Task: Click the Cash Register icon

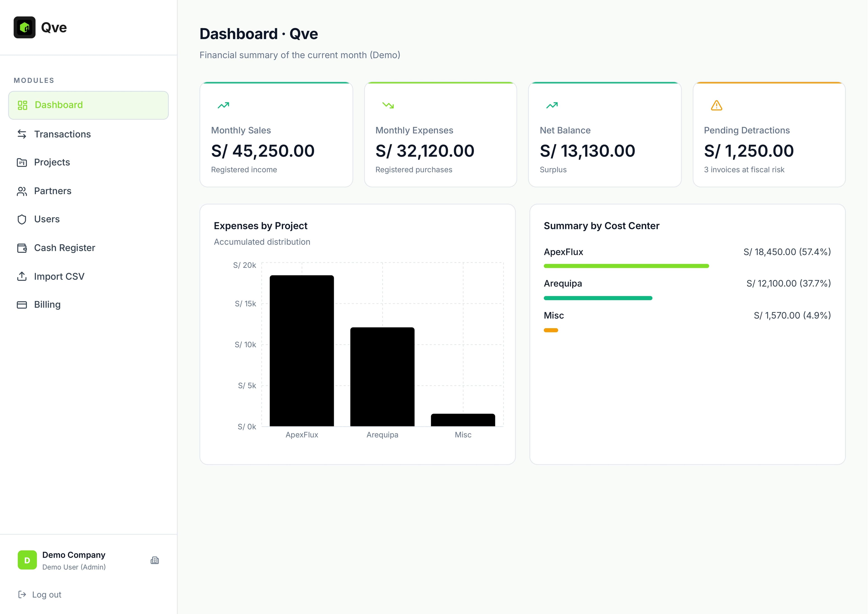Action: point(22,248)
